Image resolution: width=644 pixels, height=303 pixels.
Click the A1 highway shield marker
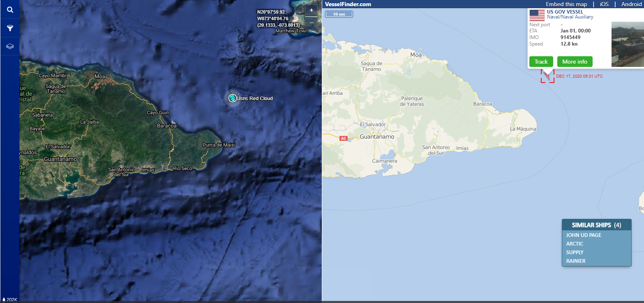(x=344, y=139)
